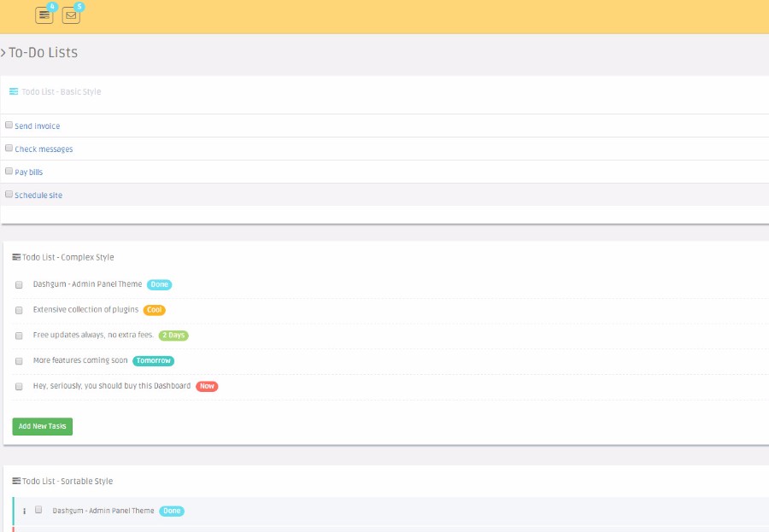769x532 pixels.
Task: Open the Send invoice link
Action: pos(38,126)
